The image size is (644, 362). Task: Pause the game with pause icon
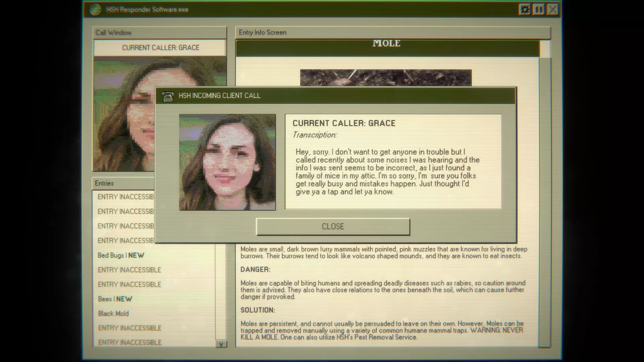539,9
